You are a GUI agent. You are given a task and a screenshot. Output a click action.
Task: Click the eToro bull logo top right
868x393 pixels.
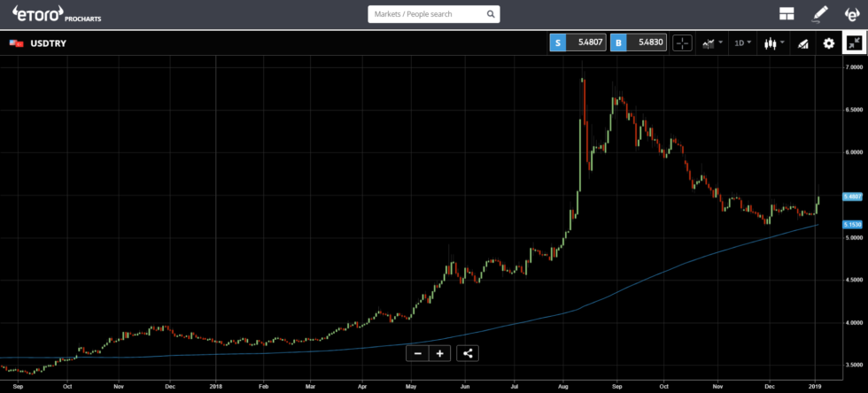852,13
